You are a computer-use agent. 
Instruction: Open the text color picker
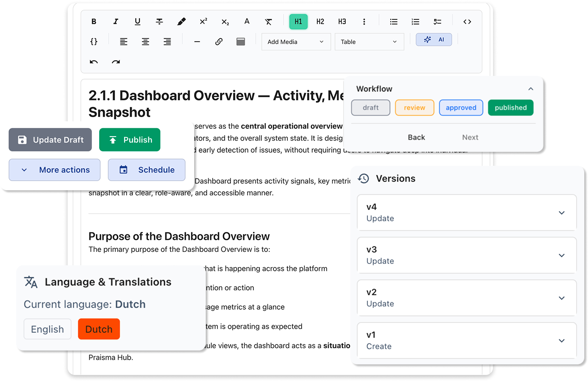(x=247, y=22)
